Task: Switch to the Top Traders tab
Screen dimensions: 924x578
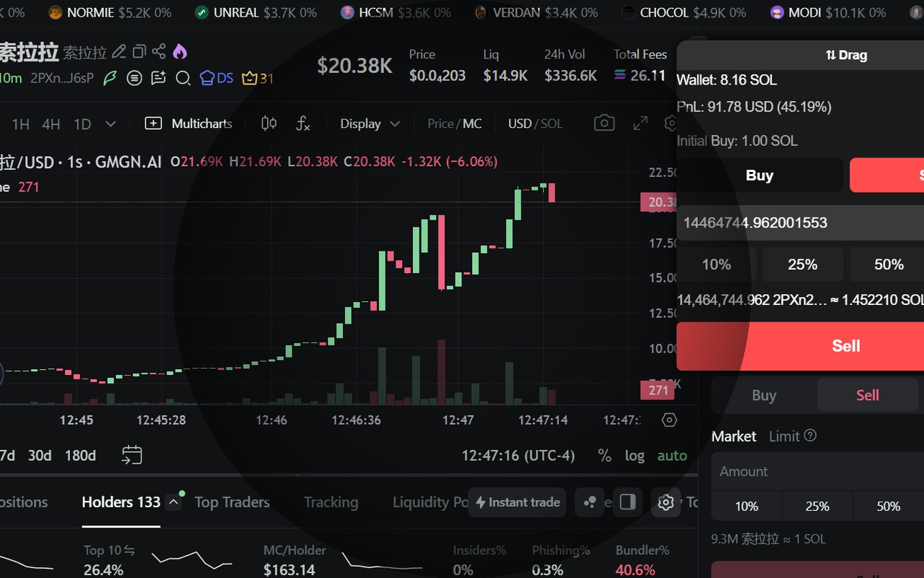Action: click(232, 502)
